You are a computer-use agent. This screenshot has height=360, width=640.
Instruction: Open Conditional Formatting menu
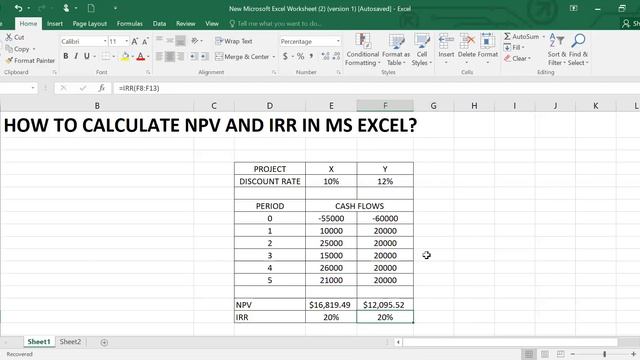[362, 49]
